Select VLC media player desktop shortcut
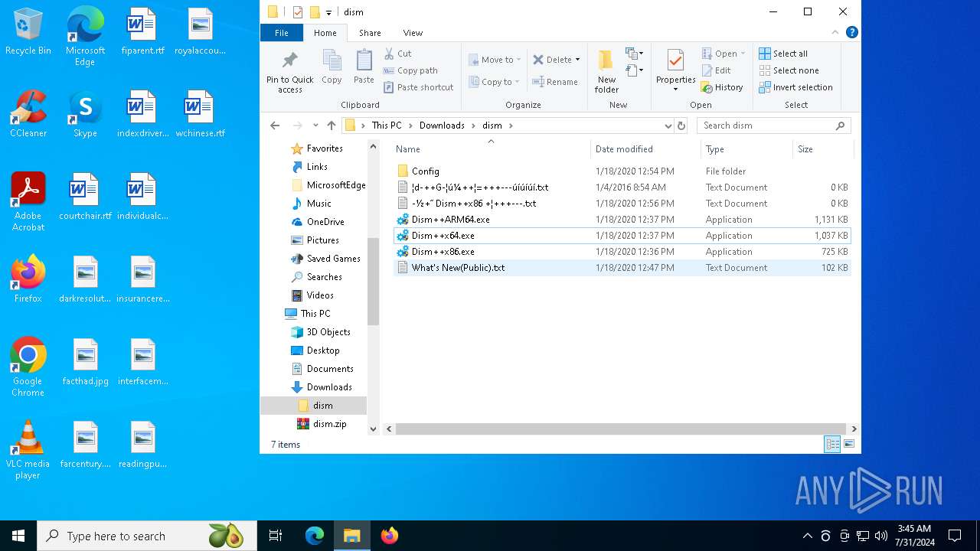 28,451
